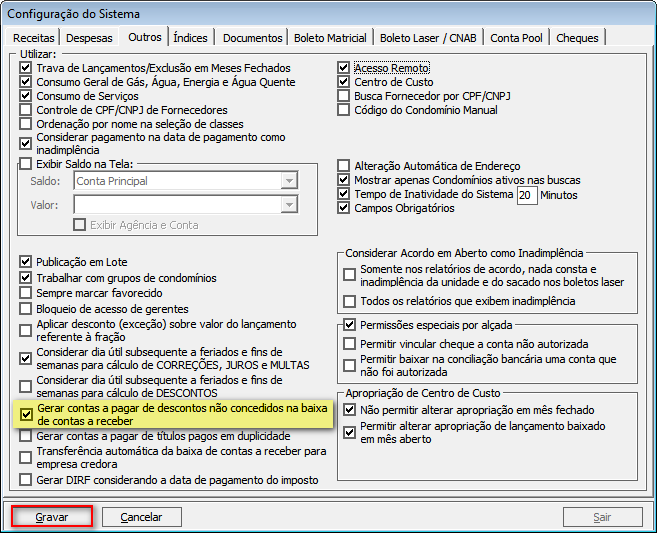Enable Busca Fornecedor por CPF/CNPJ
Screen dimensions: 657x533
pos(344,96)
